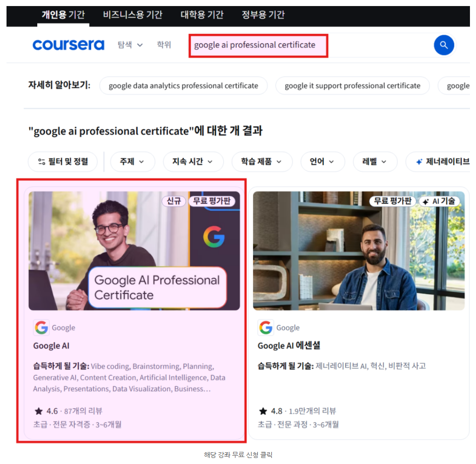Click the AI 기술 sparkle badge

click(x=439, y=201)
